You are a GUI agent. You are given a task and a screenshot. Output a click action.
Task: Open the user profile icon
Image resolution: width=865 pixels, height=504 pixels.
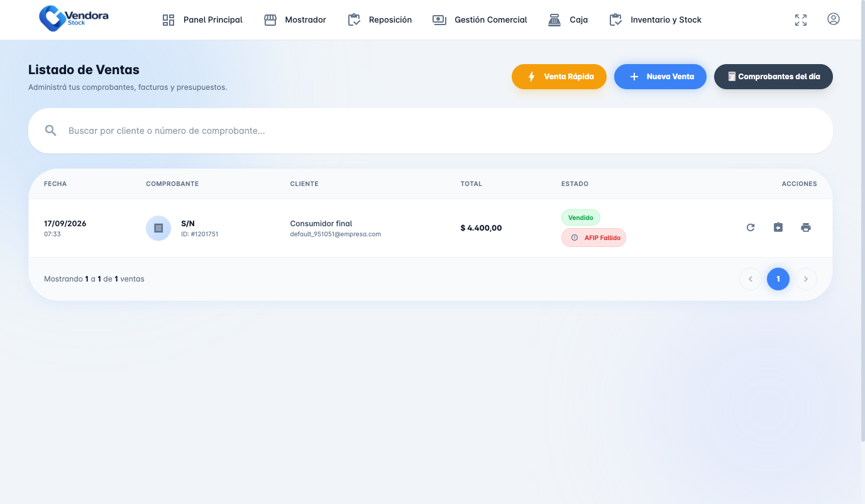pyautogui.click(x=834, y=19)
